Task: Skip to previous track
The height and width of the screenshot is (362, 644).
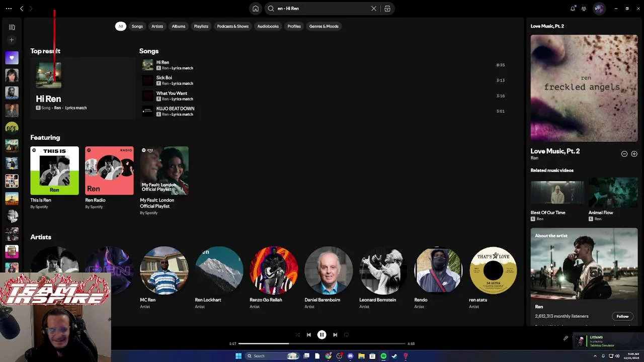Action: pyautogui.click(x=308, y=335)
